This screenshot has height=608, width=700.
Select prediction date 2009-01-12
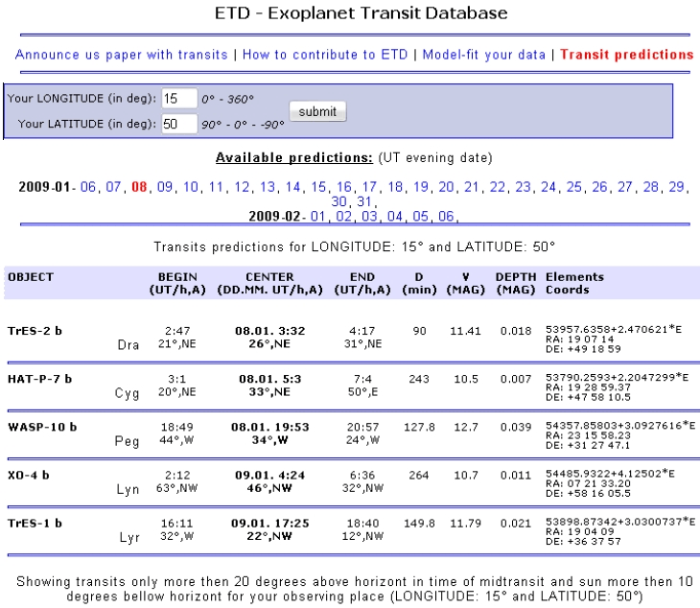pos(242,187)
